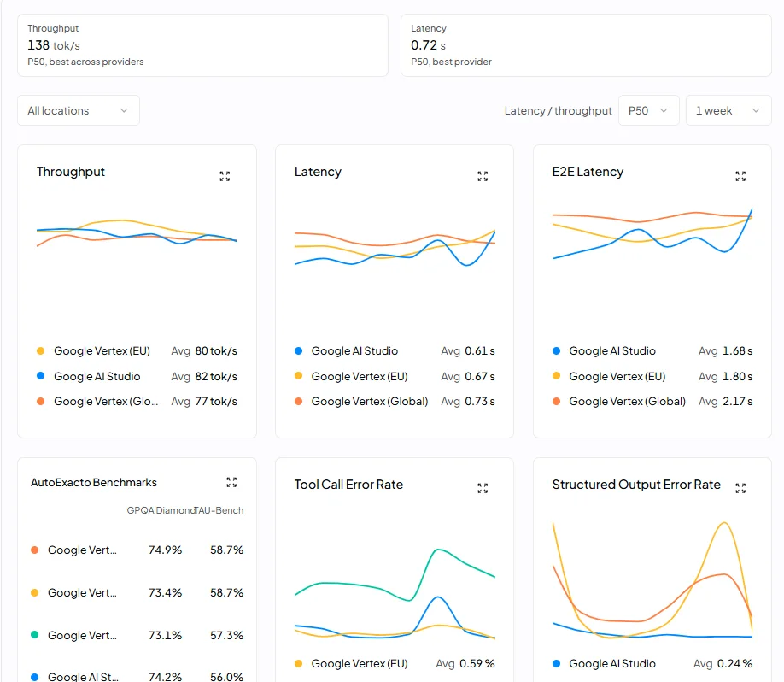This screenshot has width=784, height=682.
Task: Click the Google AI Studio Latency legend dot
Action: (299, 350)
